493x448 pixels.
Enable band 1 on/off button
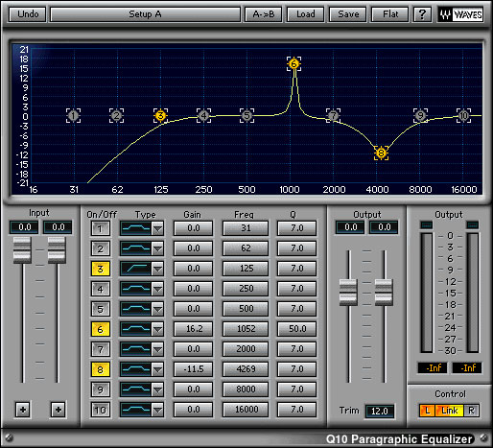coord(100,228)
